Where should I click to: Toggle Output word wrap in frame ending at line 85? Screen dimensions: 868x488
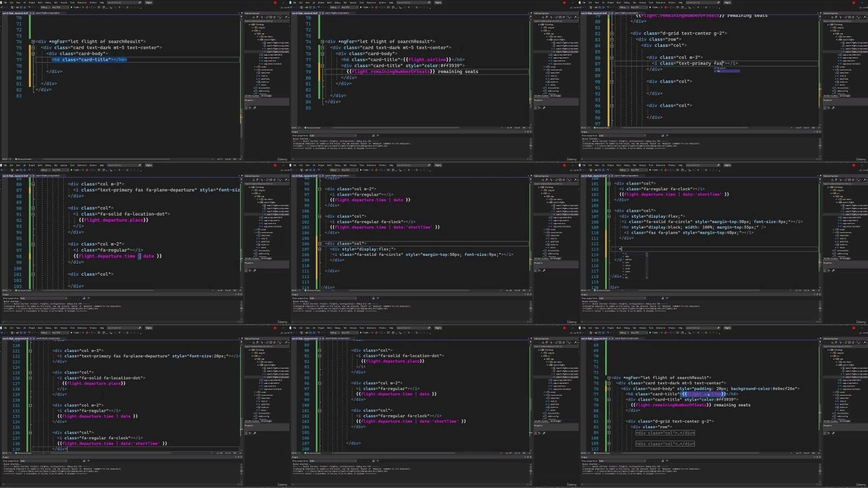[x=378, y=135]
